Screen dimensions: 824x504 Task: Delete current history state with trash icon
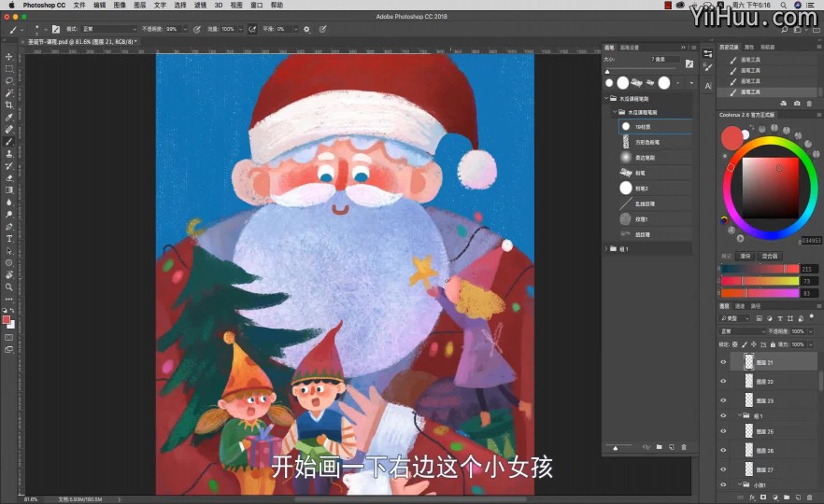809,104
